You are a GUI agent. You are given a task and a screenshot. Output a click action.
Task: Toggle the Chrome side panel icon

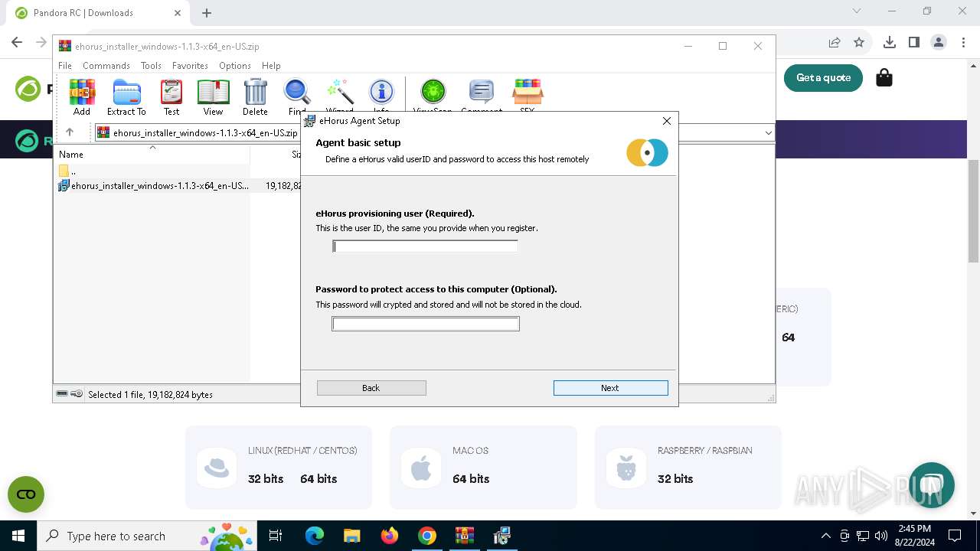point(913,42)
